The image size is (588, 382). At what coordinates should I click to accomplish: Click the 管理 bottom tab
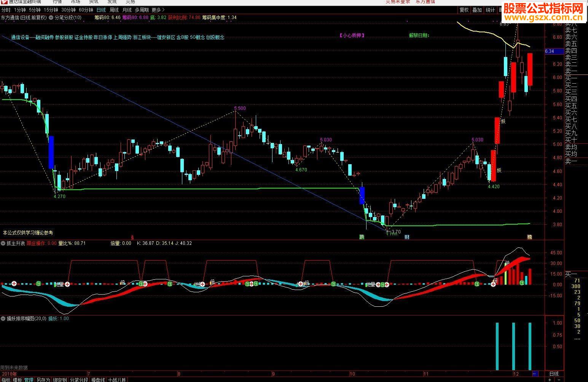click(x=29, y=379)
